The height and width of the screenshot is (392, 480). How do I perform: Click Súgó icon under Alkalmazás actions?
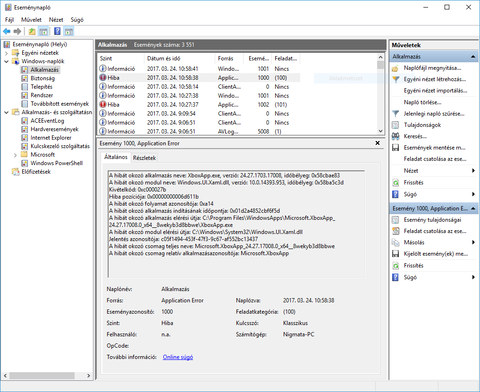tap(395, 194)
